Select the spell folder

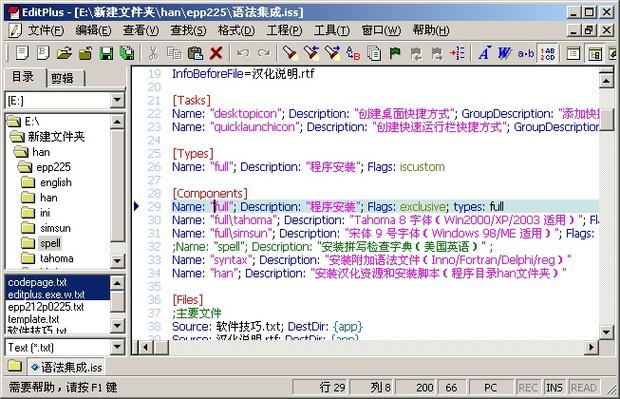50,243
